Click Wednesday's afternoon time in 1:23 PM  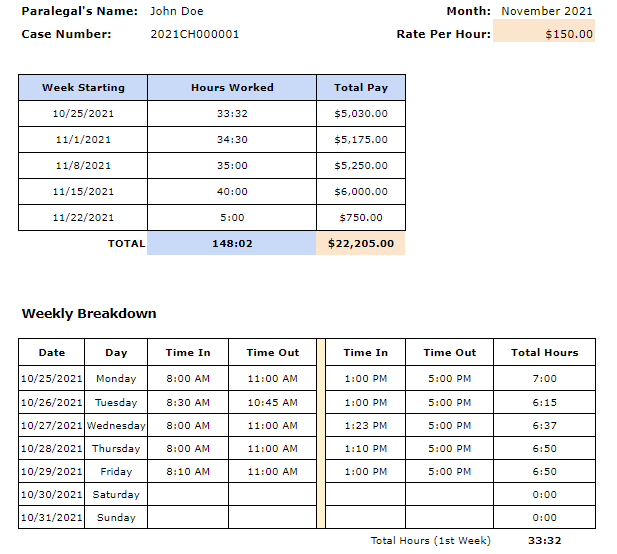click(x=366, y=425)
